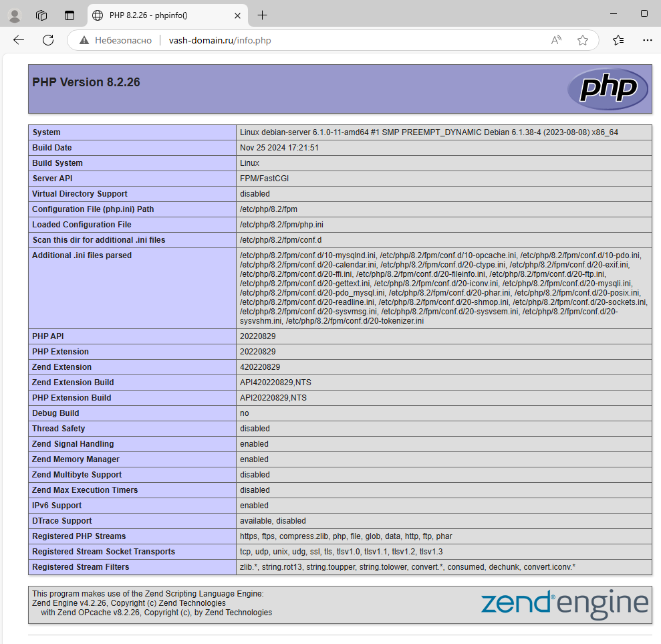
Task: Select the path /etc/php/8.2/fpm/php.ini
Action: pyautogui.click(x=281, y=225)
